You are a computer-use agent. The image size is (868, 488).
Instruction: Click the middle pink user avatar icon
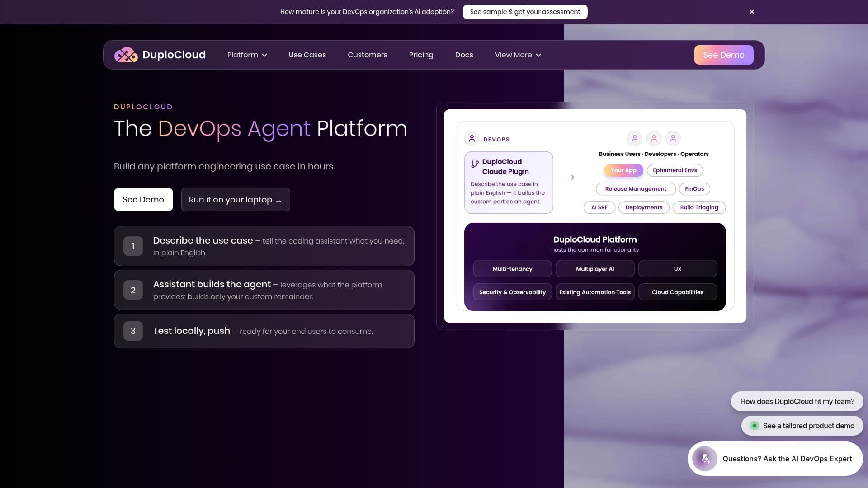click(x=654, y=139)
